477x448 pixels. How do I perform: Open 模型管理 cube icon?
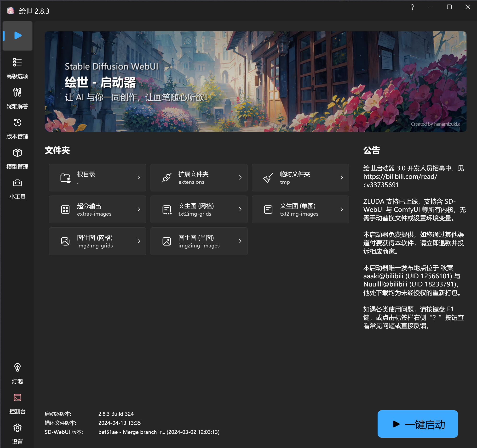click(17, 153)
